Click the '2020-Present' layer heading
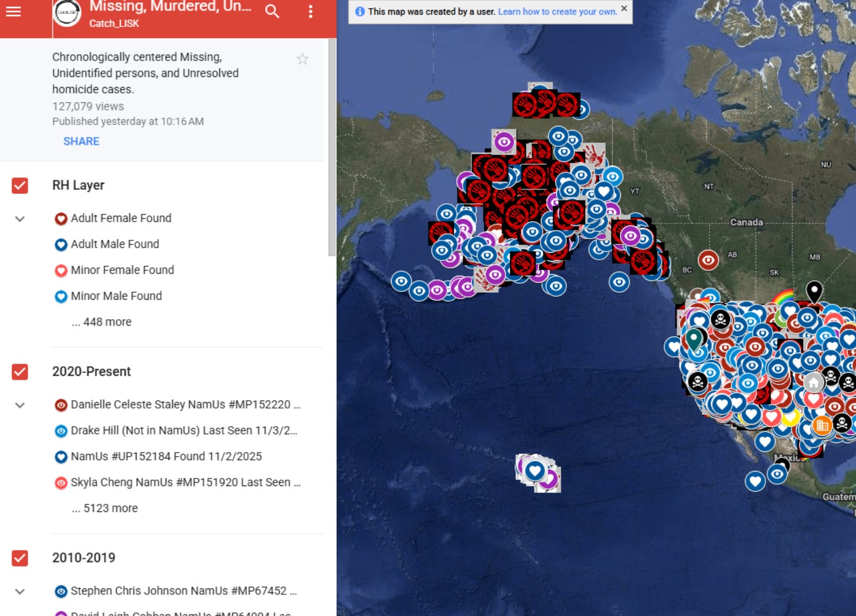856x616 pixels. pyautogui.click(x=92, y=372)
